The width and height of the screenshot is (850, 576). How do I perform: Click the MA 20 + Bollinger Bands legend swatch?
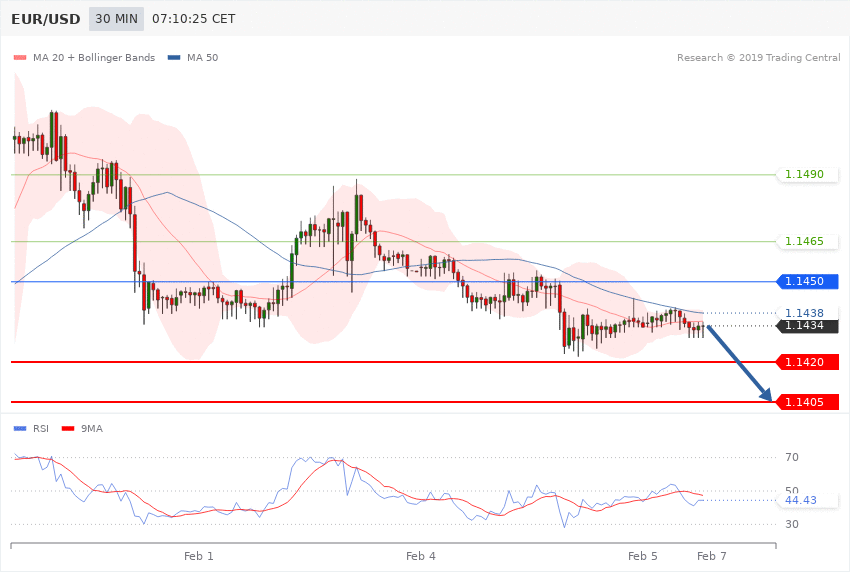pyautogui.click(x=20, y=58)
